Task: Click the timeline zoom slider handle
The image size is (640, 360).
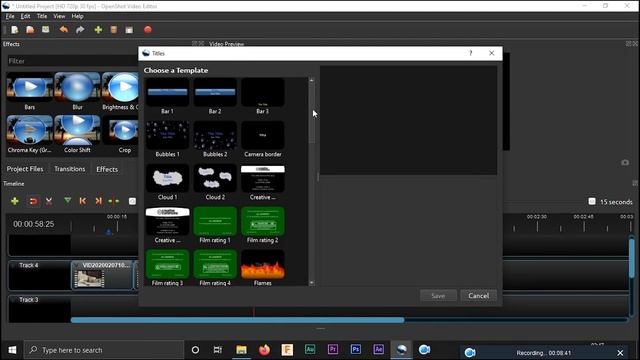Action: pos(592,201)
